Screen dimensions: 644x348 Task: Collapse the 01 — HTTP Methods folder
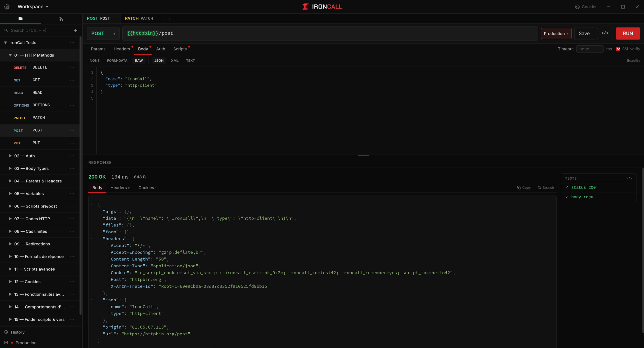[10, 55]
